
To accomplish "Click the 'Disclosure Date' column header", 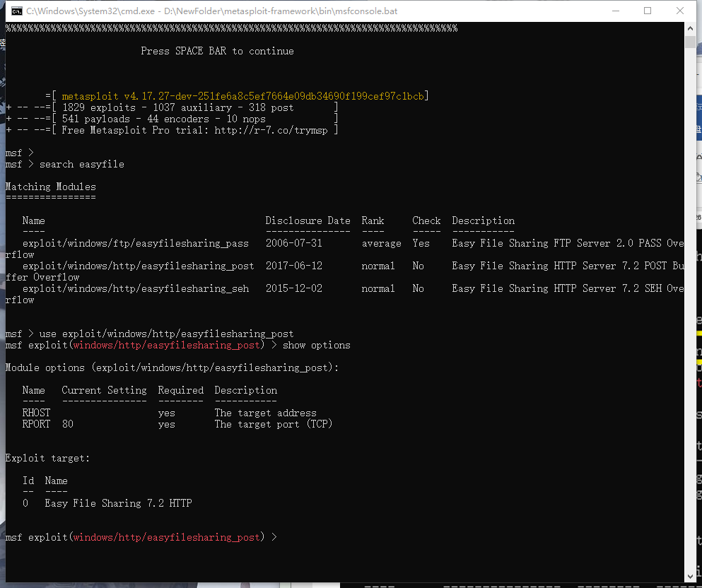I will point(308,220).
